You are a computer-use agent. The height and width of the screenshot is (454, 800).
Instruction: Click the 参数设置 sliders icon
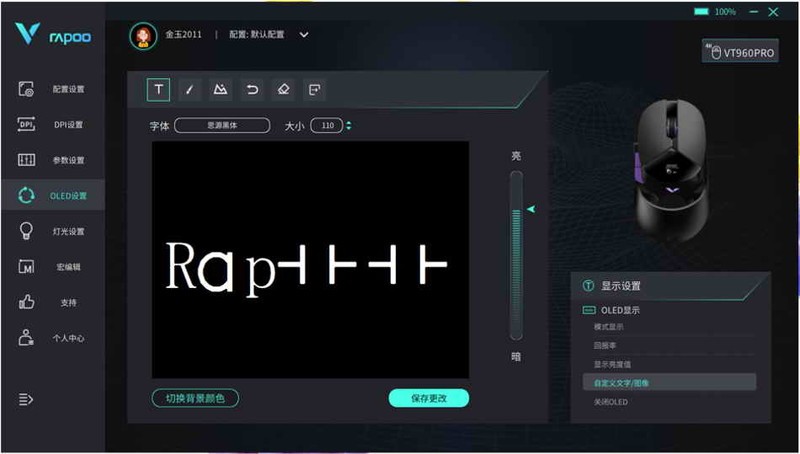[x=26, y=160]
